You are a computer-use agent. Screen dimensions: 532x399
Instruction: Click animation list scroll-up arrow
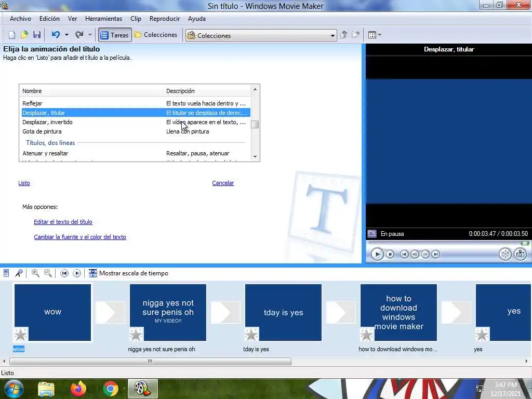click(x=255, y=89)
